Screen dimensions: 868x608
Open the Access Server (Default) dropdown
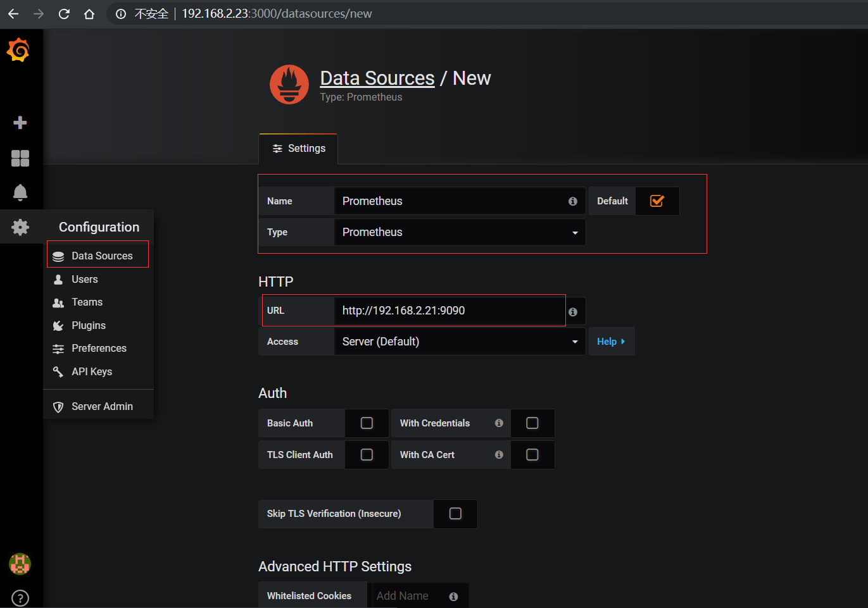coord(459,342)
